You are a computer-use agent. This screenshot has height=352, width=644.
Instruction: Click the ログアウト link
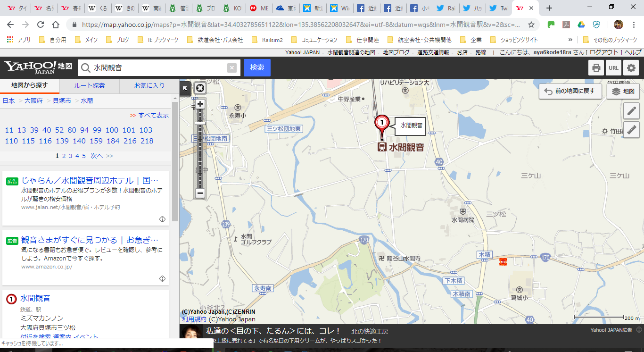(604, 52)
